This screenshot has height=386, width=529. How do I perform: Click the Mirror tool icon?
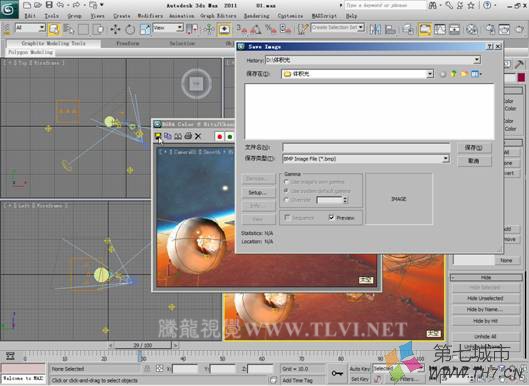coord(375,29)
